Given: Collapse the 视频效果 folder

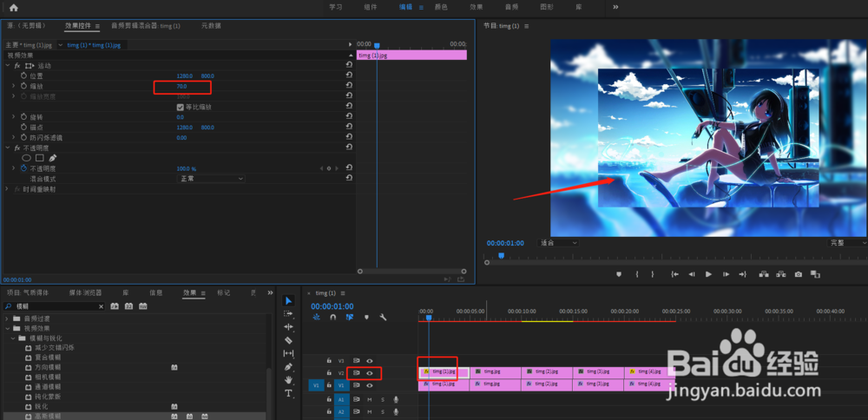Looking at the screenshot, I should coord(7,328).
